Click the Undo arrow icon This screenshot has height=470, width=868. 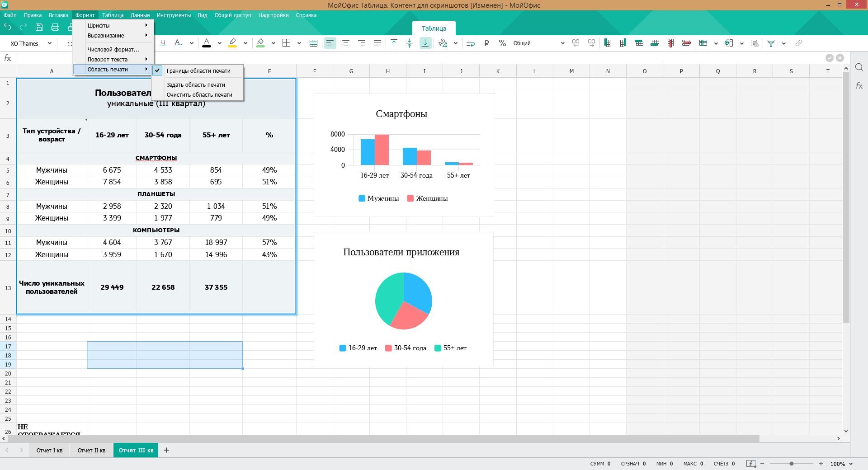(x=8, y=27)
